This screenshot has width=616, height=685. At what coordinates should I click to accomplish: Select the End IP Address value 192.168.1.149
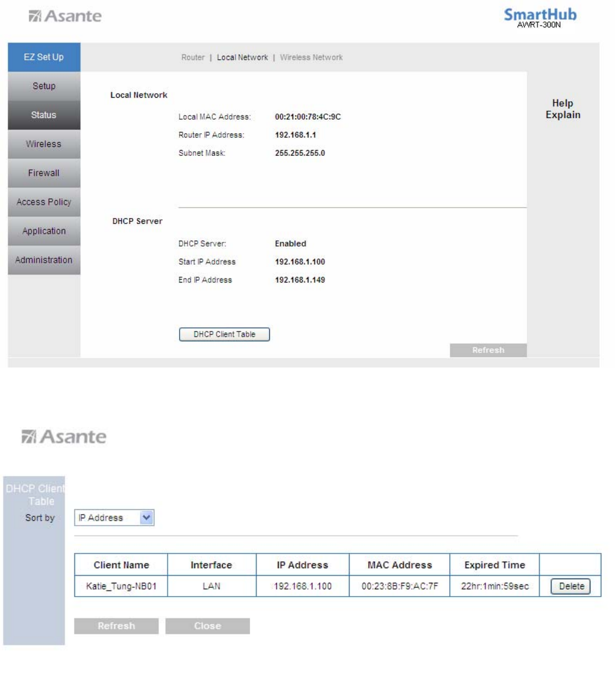[300, 280]
